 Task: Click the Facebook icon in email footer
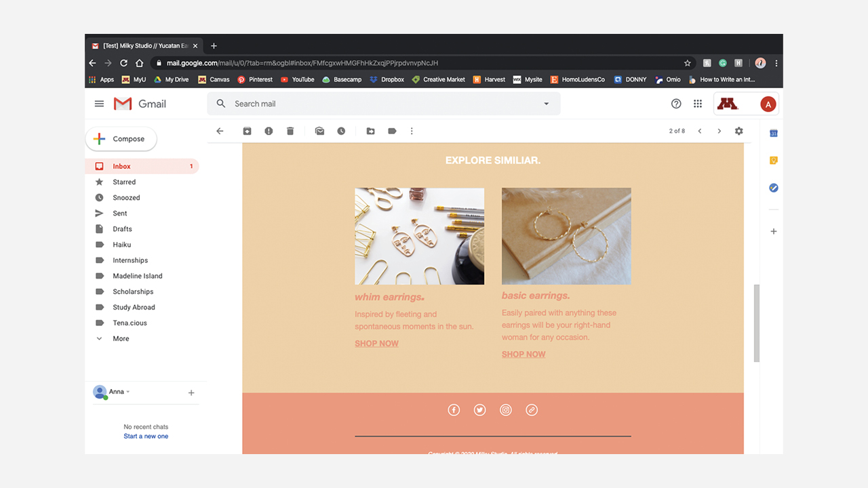coord(454,410)
